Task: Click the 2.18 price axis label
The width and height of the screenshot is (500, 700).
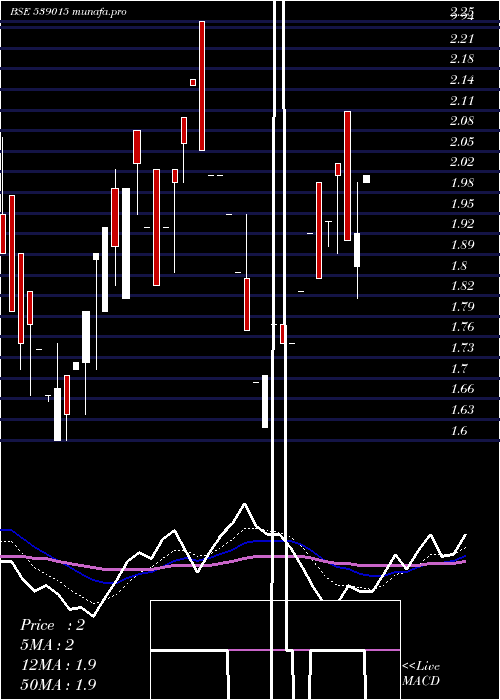Action: (462, 59)
